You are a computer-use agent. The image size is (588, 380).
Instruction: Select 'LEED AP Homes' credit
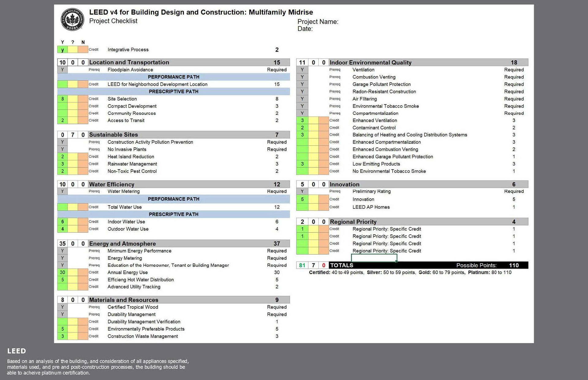pyautogui.click(x=371, y=207)
